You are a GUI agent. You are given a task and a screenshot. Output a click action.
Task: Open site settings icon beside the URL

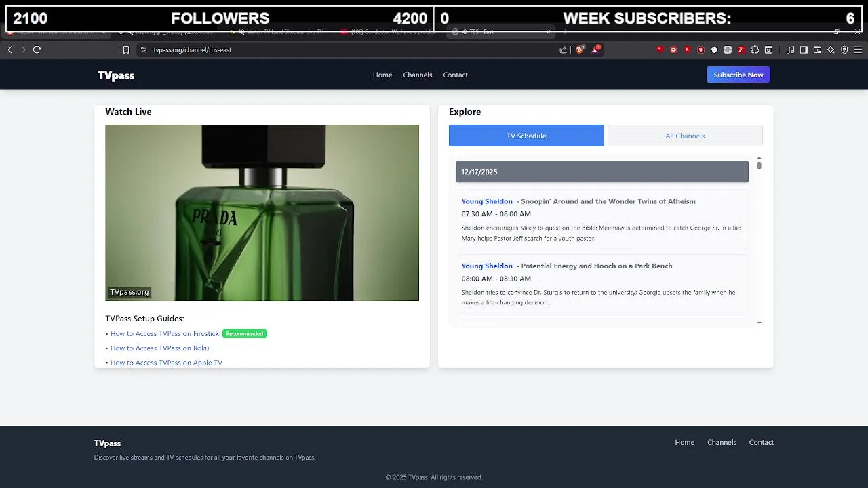[143, 49]
